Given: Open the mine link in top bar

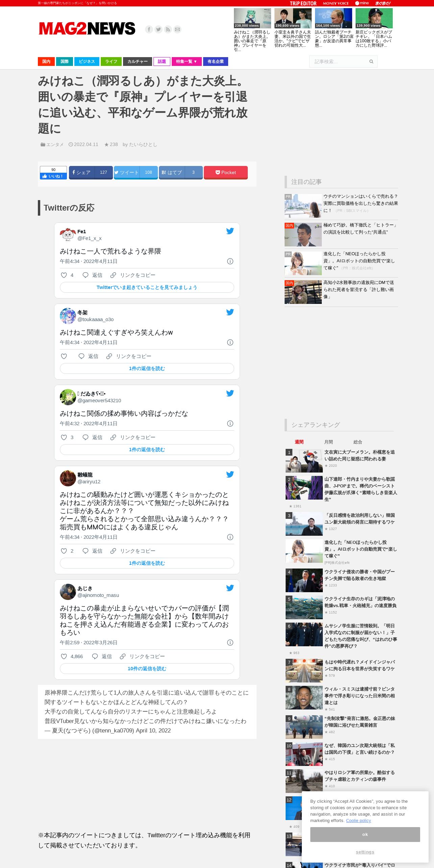Looking at the screenshot, I should coord(362,3).
